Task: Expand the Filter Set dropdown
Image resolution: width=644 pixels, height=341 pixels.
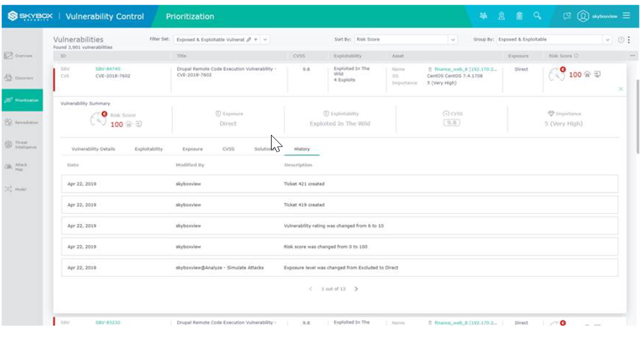Action: click(x=266, y=39)
